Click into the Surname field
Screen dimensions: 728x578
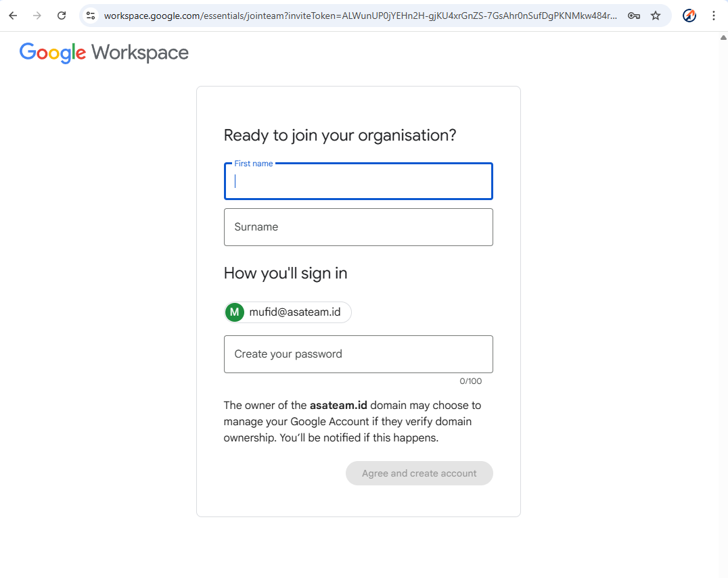click(x=358, y=227)
